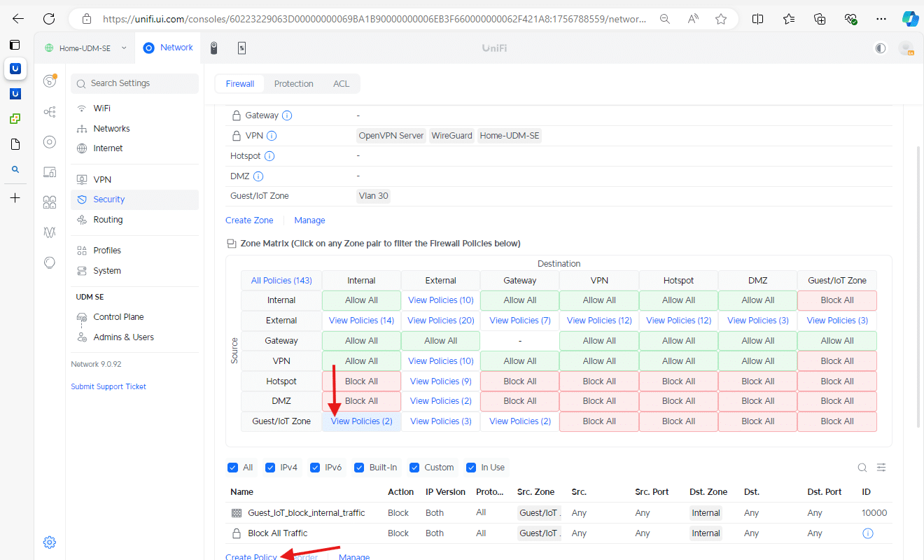Open Settings gear icon at bottom left
924x560 pixels.
pyautogui.click(x=50, y=542)
